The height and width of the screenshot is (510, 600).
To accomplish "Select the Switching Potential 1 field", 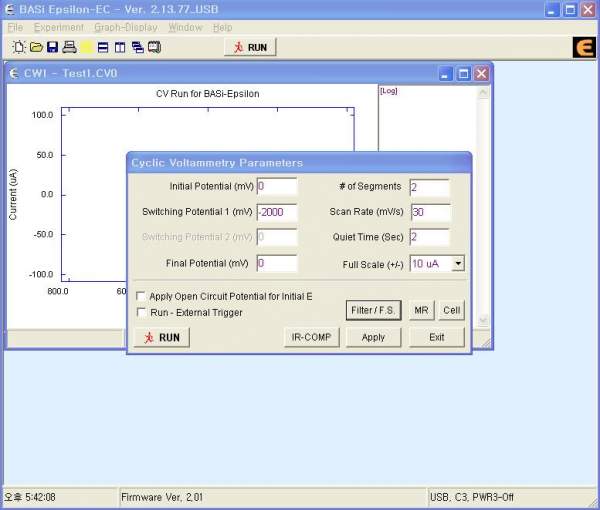I will (277, 212).
